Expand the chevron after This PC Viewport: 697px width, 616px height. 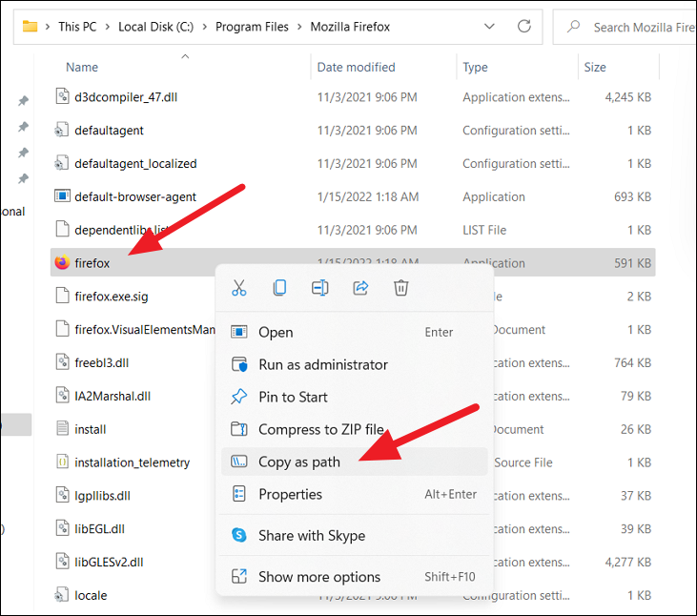coord(108,27)
